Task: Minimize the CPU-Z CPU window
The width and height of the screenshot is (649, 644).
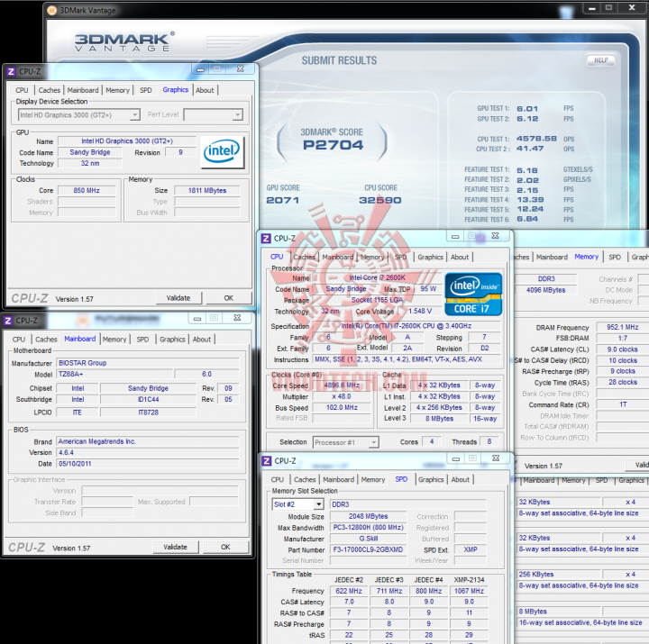Action: 455,236
